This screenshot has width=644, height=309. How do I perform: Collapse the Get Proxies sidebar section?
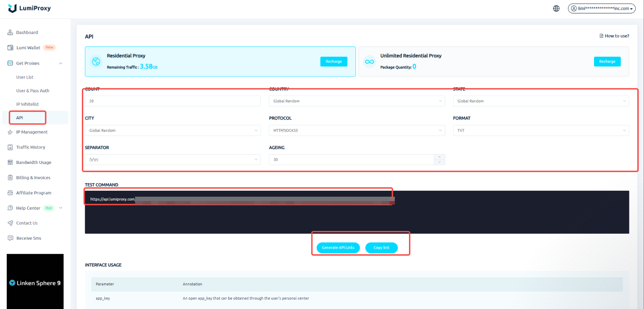coord(61,63)
